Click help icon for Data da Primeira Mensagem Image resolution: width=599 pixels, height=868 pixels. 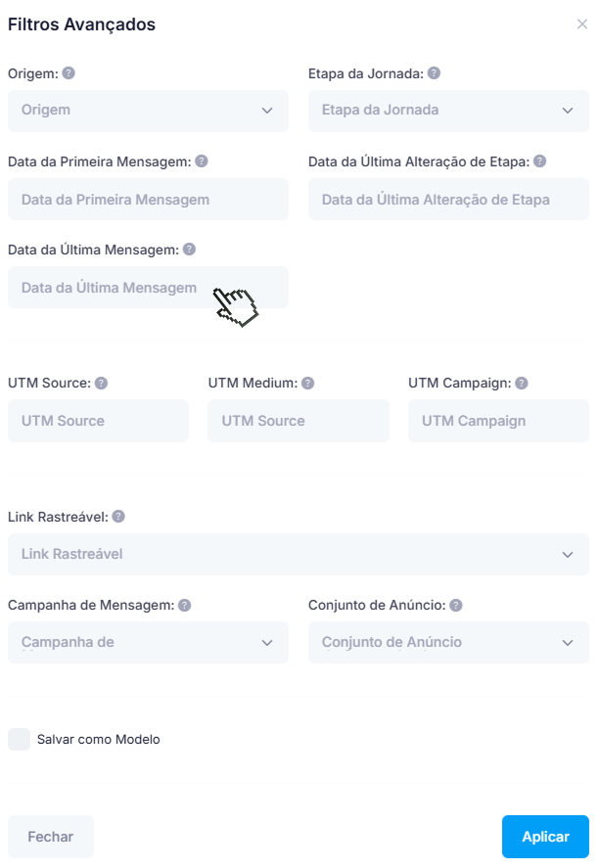pyautogui.click(x=202, y=161)
